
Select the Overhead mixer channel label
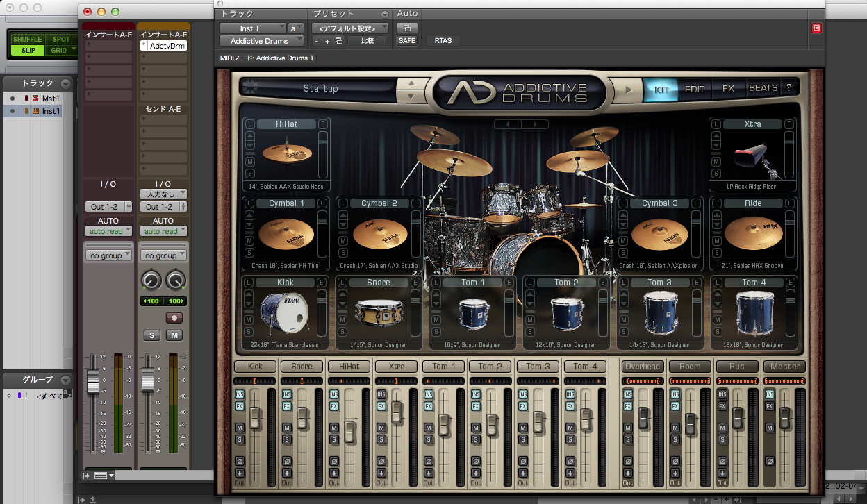click(x=643, y=367)
